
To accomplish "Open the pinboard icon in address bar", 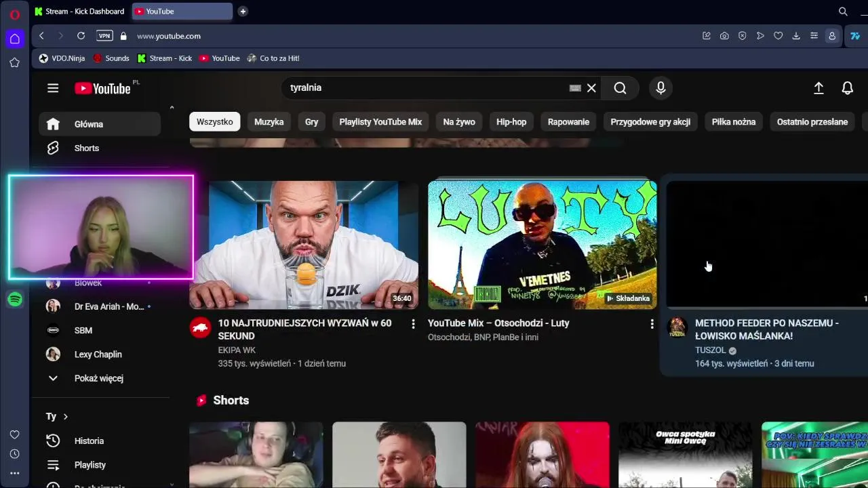I will coord(707,36).
